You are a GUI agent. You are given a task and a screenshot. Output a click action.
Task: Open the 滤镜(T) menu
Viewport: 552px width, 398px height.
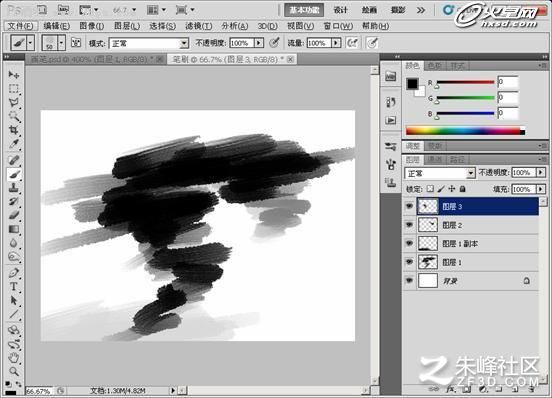[x=199, y=26]
